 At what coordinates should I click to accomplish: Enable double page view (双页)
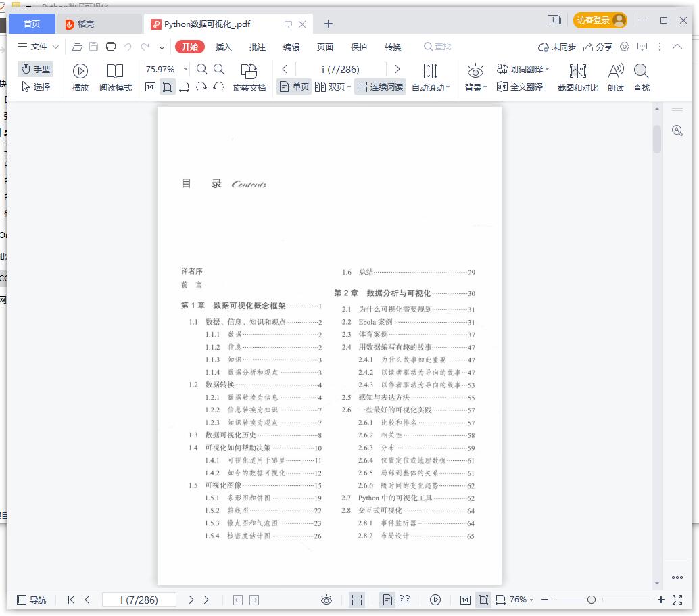point(329,87)
